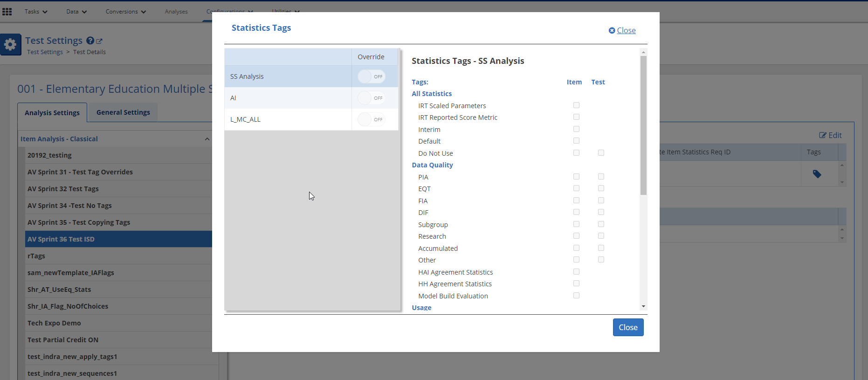Click the blue tag icon in Tags column
The height and width of the screenshot is (380, 868).
click(x=817, y=174)
